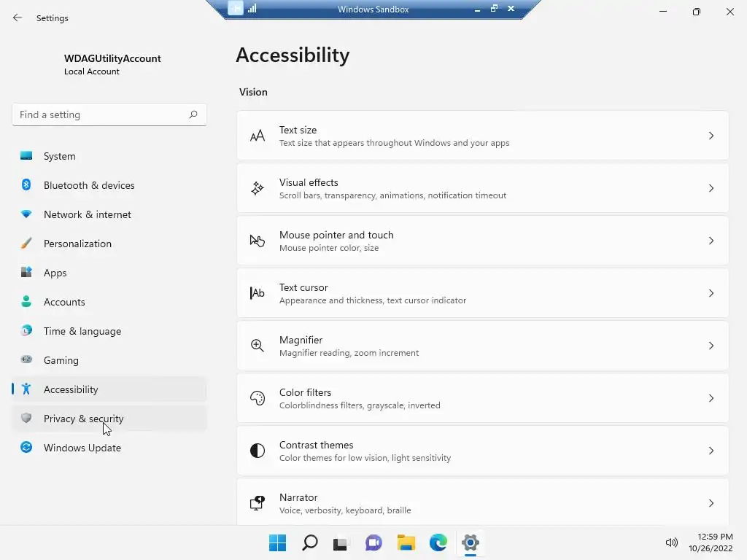
Task: Click the Bluetooth icon in sidebar
Action: 26,185
